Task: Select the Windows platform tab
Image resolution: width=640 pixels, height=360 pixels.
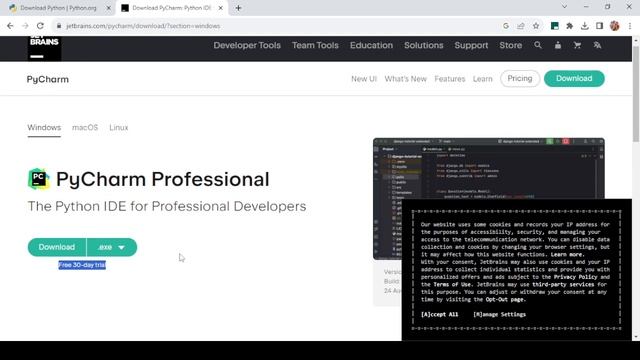Action: click(44, 127)
